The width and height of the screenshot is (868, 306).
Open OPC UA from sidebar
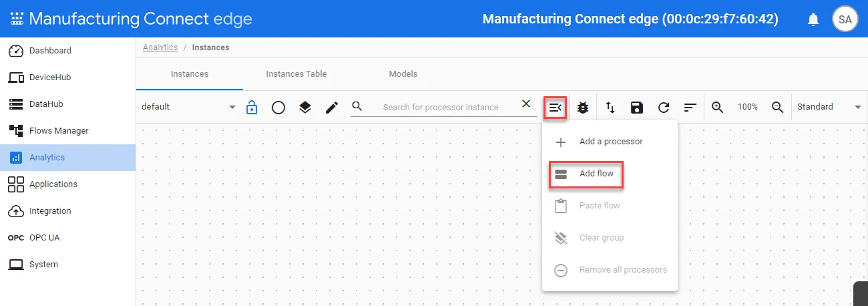click(x=67, y=238)
